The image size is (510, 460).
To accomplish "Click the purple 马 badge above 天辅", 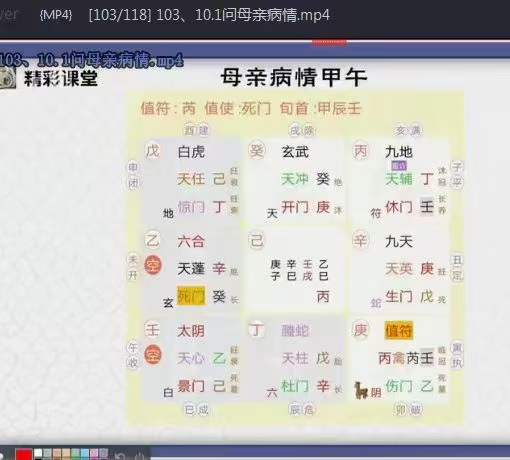I will [399, 166].
